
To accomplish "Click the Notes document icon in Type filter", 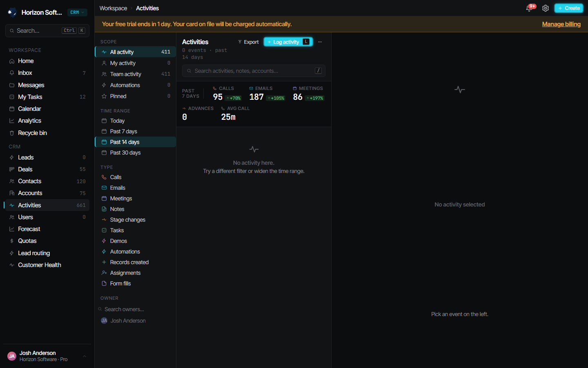I will tap(104, 209).
